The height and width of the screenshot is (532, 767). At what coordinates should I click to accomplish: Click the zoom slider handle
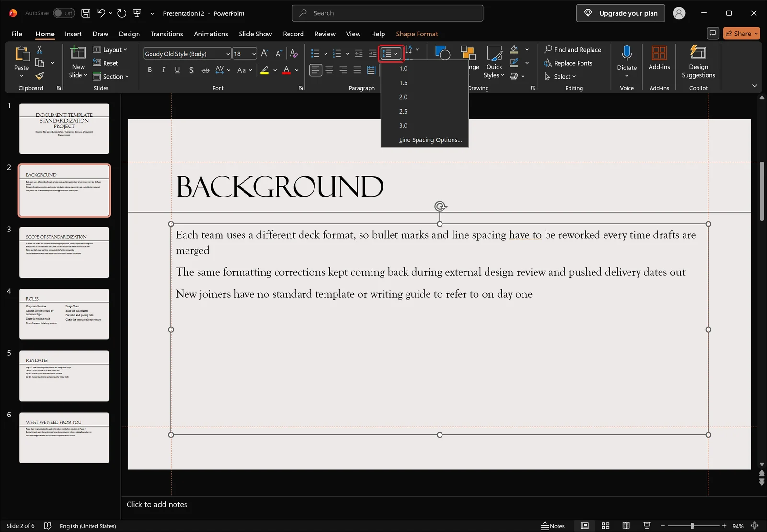(x=692, y=526)
